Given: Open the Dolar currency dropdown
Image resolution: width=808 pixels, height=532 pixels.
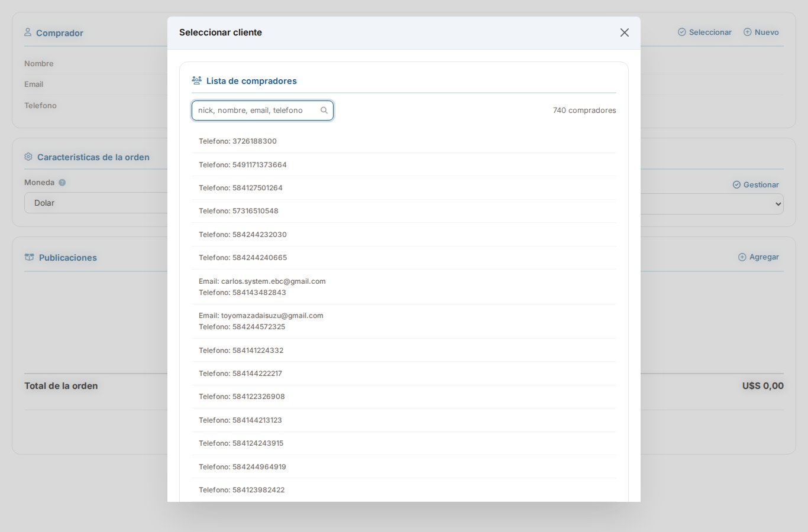Looking at the screenshot, I should pos(95,203).
